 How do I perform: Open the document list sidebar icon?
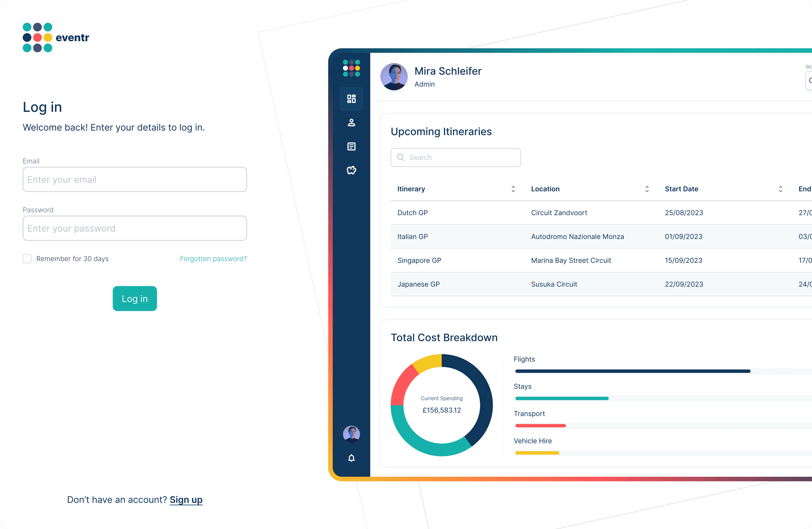coord(351,147)
